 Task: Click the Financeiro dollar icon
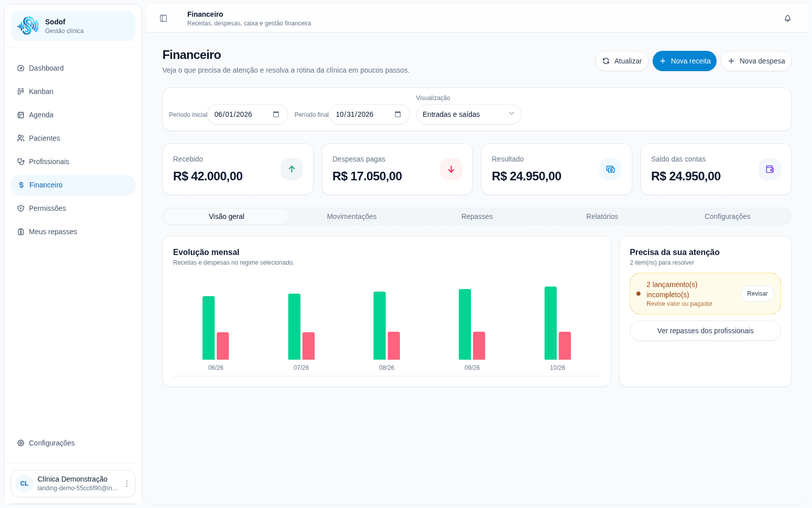pos(21,185)
